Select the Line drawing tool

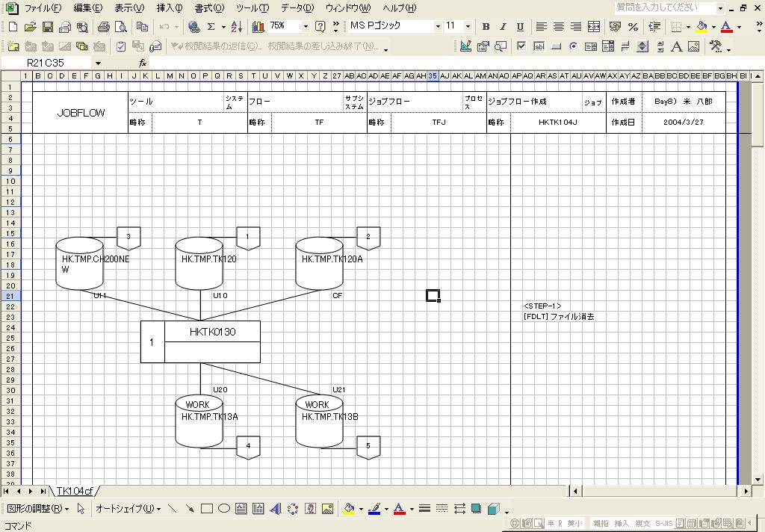click(173, 509)
